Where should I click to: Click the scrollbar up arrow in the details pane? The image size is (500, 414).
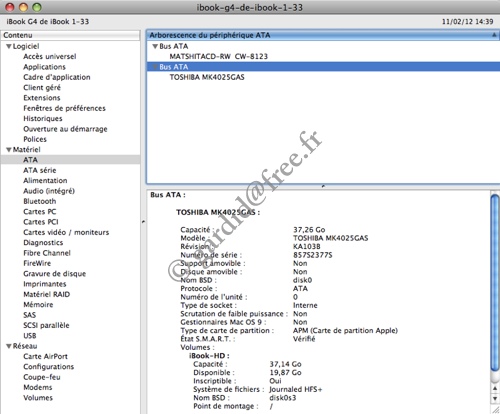pos(495,389)
